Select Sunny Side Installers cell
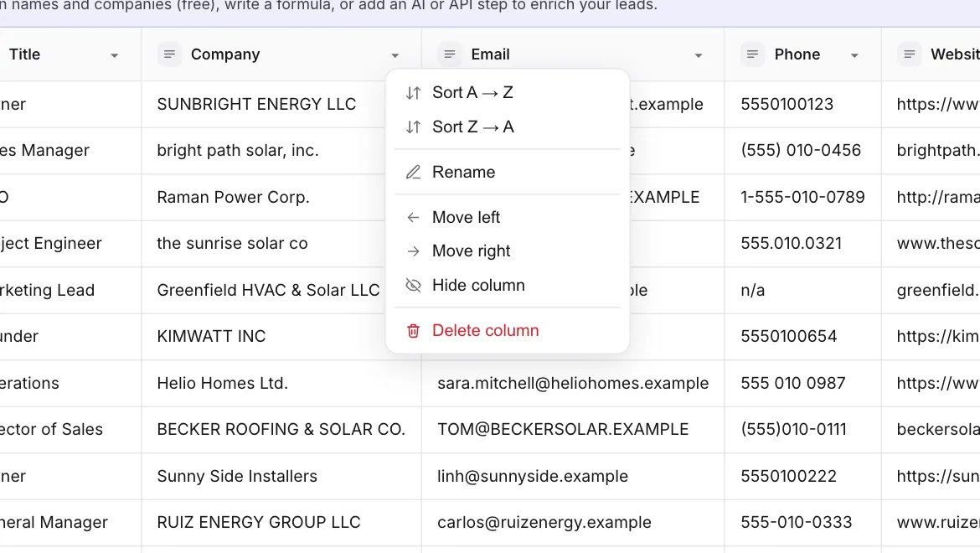The width and height of the screenshot is (980, 553). (281, 476)
